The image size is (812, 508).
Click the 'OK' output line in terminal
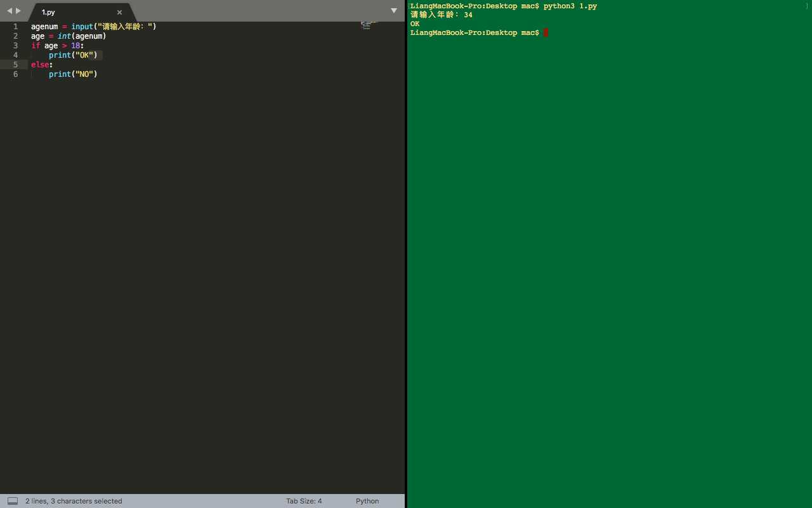415,23
